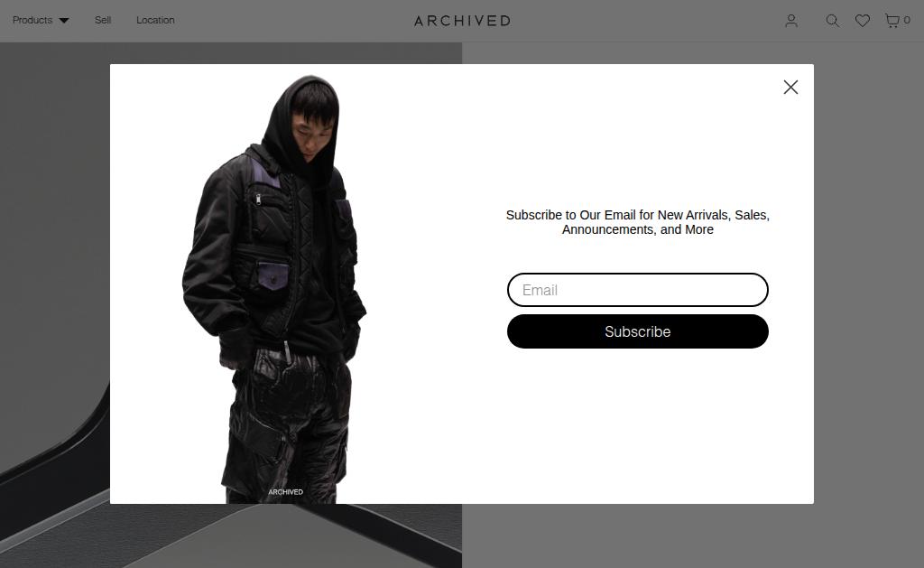Screen dimensions: 924x568
Task: Click the black Subscribe button
Action: click(638, 331)
